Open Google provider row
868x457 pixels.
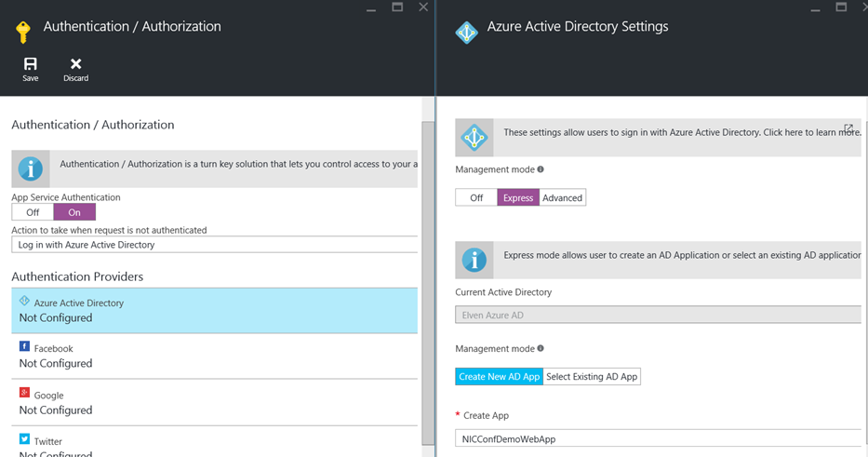pos(215,403)
